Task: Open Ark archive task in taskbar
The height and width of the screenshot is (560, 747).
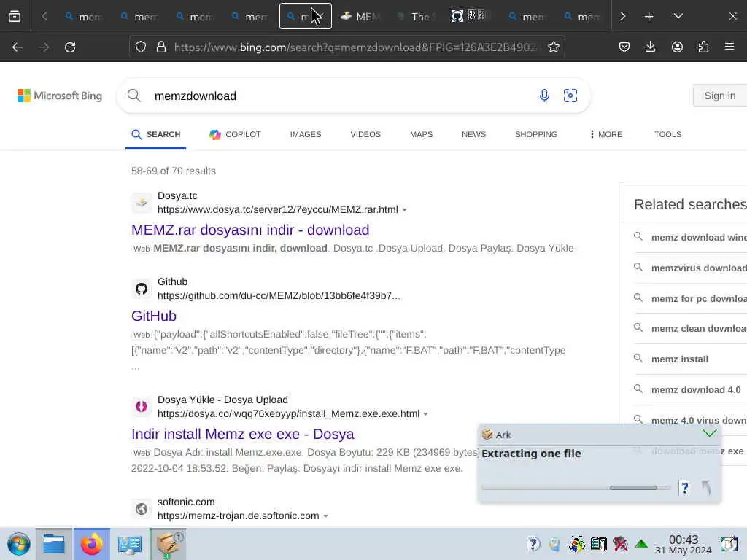Action: click(x=168, y=544)
